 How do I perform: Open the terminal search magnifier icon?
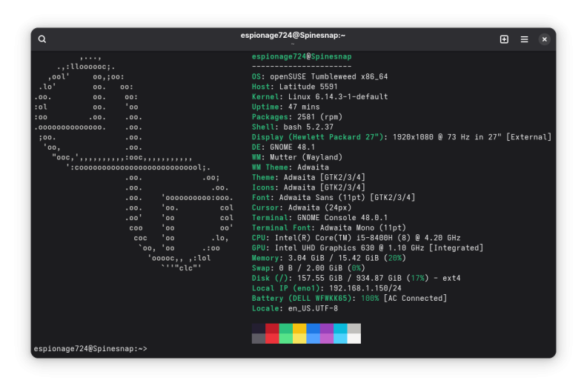coord(42,39)
